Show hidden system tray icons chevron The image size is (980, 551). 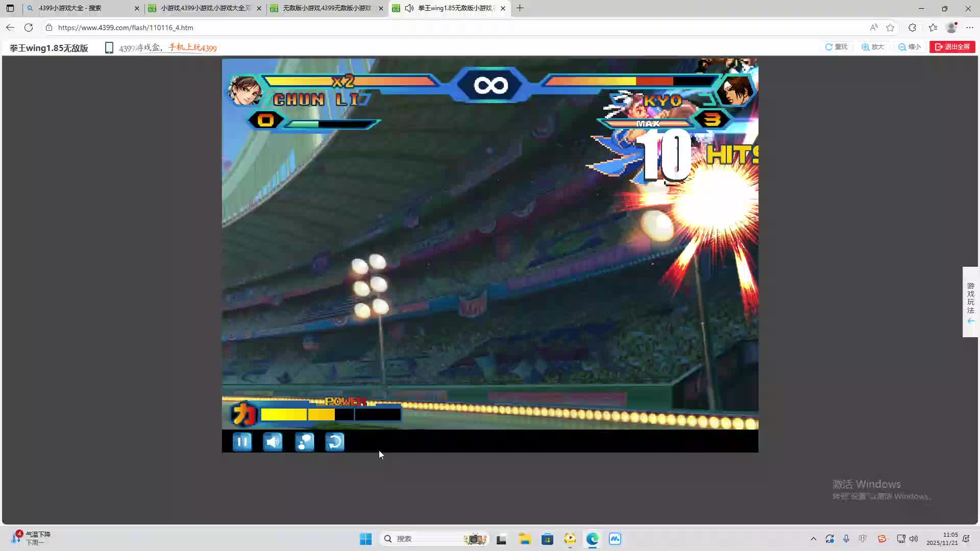[x=813, y=539]
